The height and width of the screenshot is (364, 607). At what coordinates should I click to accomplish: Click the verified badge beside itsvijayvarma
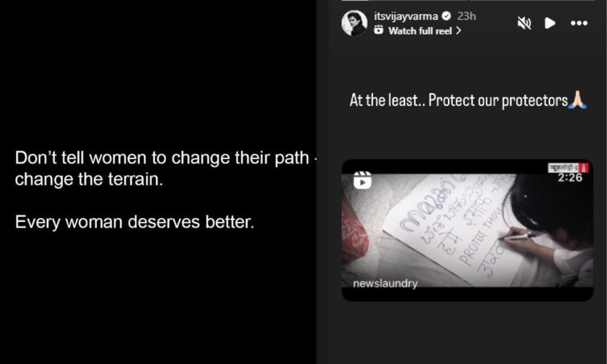[x=446, y=16]
